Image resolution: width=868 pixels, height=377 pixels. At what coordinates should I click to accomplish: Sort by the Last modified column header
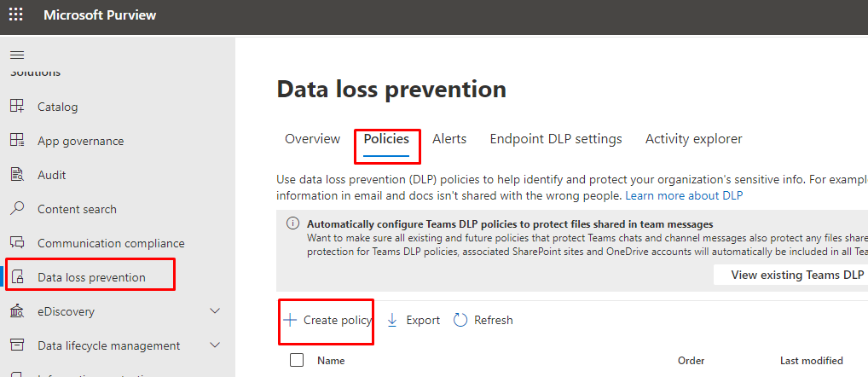tap(811, 361)
